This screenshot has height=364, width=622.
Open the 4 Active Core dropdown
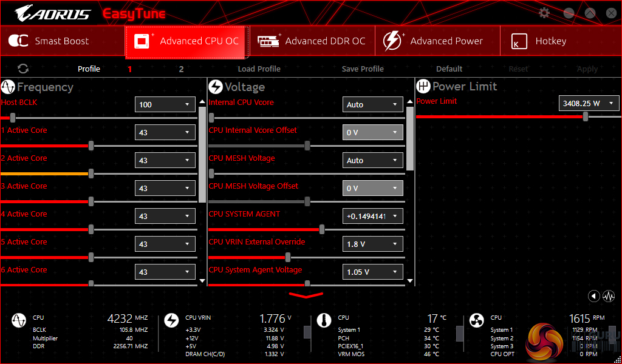[x=165, y=216]
